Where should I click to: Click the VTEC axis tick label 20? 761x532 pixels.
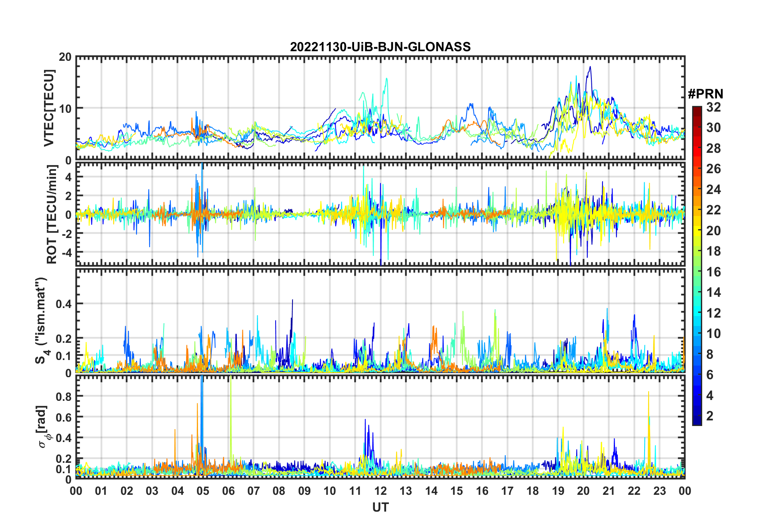65,57
